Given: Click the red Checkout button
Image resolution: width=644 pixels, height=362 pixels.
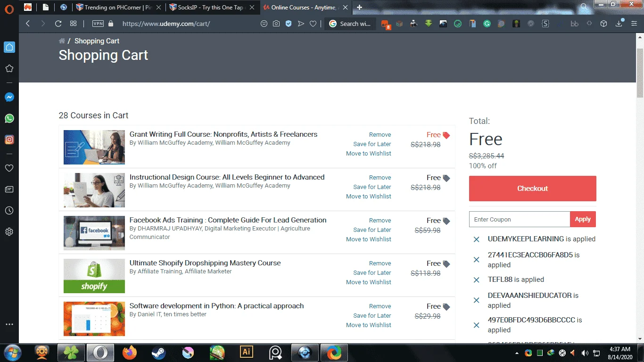Looking at the screenshot, I should [x=533, y=189].
